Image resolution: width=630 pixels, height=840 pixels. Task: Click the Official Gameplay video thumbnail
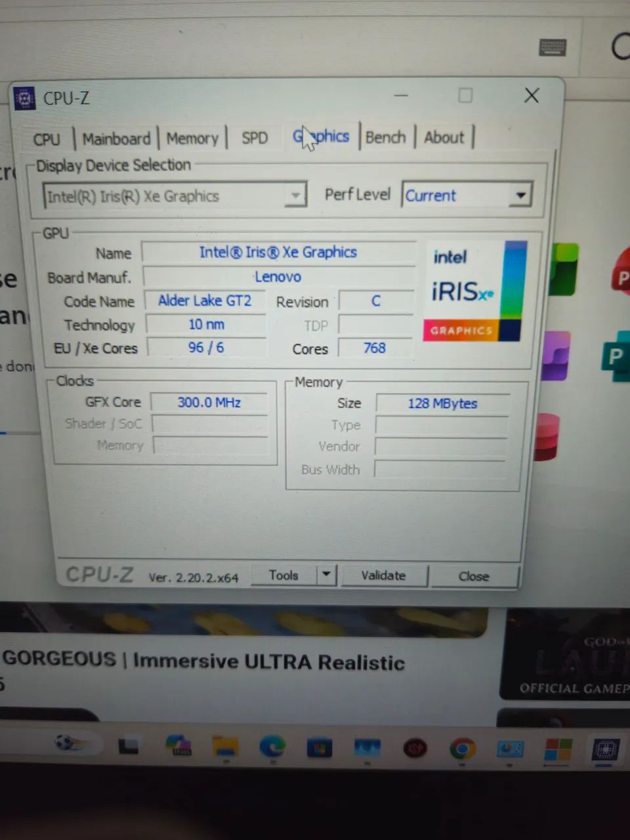click(565, 655)
